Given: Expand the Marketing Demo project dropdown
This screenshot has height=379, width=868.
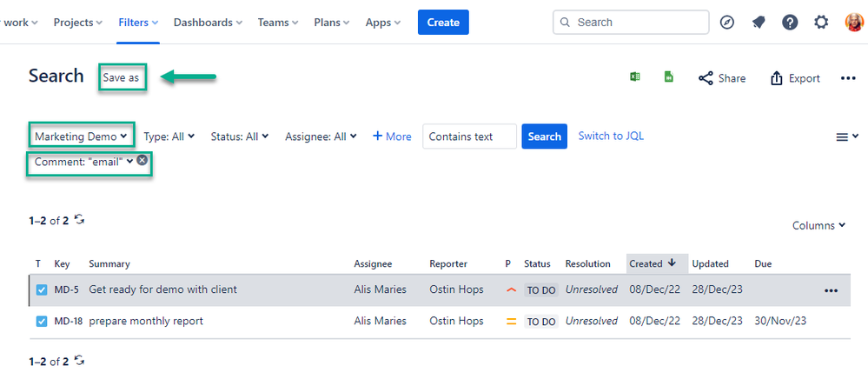Looking at the screenshot, I should (82, 136).
